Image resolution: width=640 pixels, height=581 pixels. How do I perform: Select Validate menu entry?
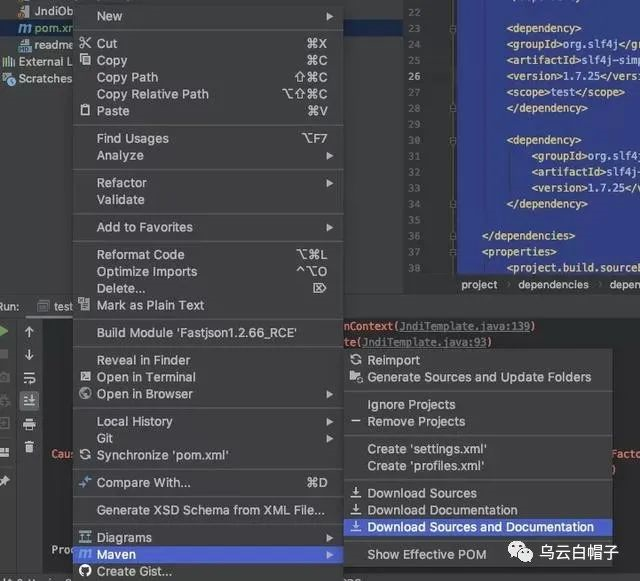pyautogui.click(x=208, y=200)
